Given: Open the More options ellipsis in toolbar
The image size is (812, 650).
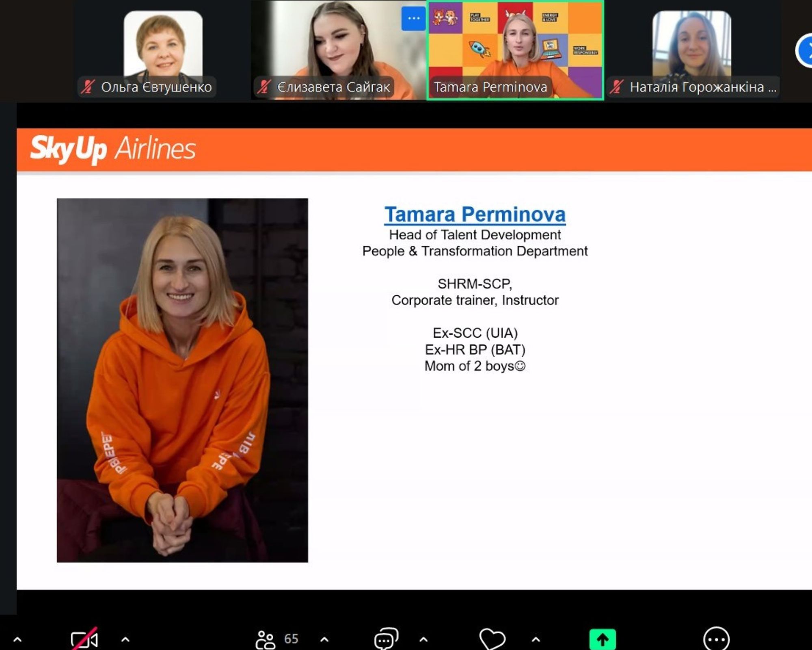Looking at the screenshot, I should (716, 639).
